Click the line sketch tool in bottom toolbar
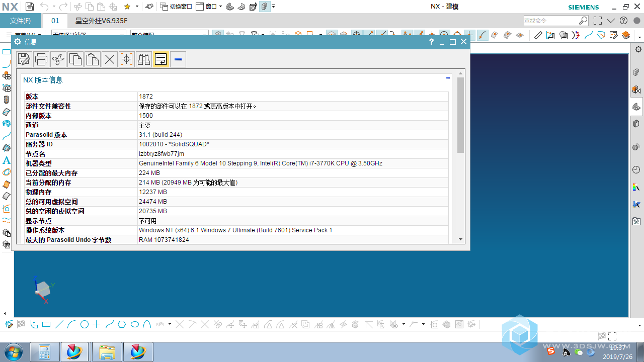The width and height of the screenshot is (644, 362). (x=59, y=324)
